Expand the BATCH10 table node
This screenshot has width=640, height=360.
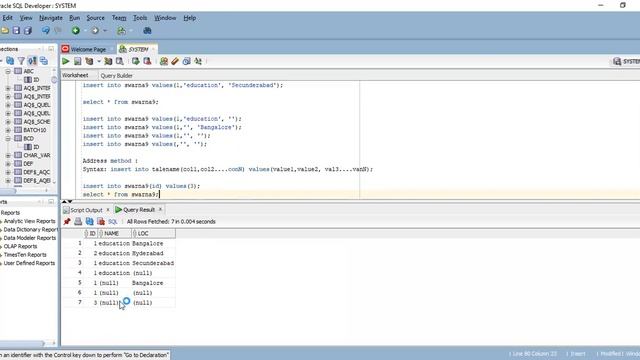tap(8, 130)
